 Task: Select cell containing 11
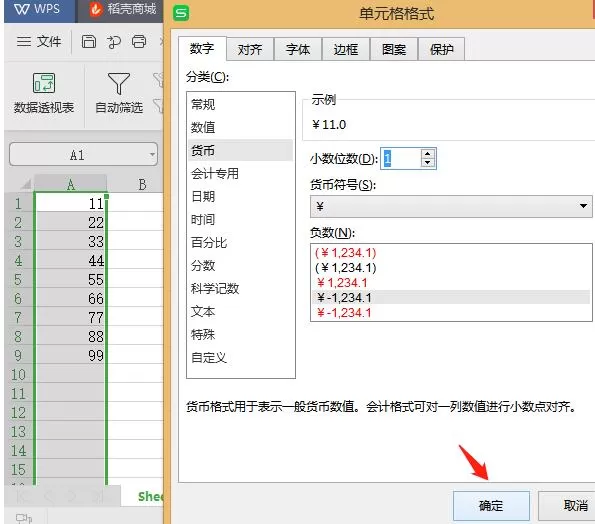[71, 203]
